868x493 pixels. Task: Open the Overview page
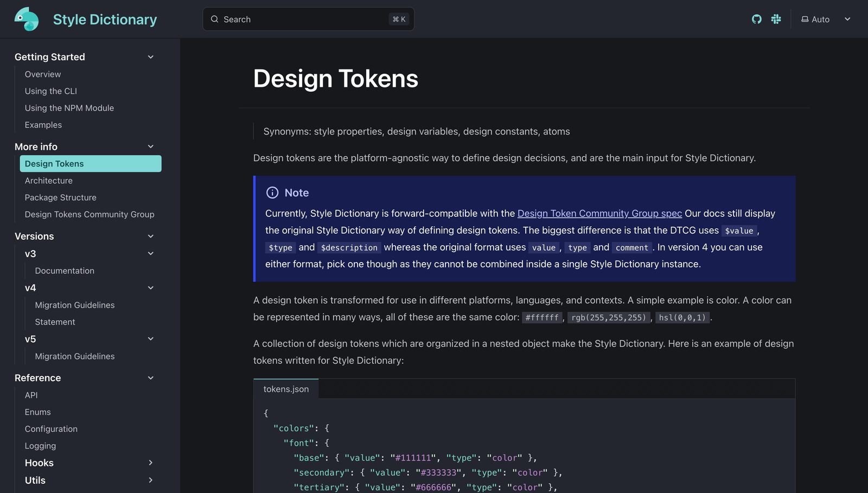pos(43,74)
